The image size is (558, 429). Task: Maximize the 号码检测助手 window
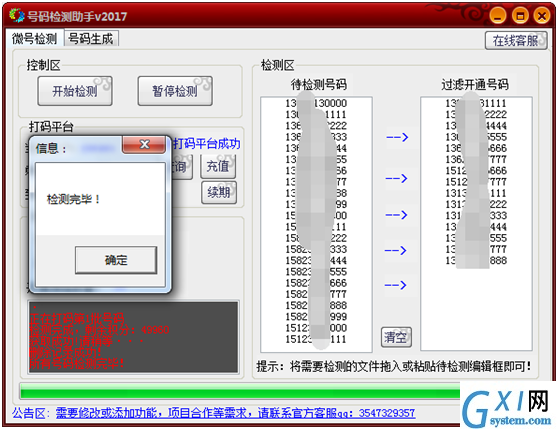520,16
